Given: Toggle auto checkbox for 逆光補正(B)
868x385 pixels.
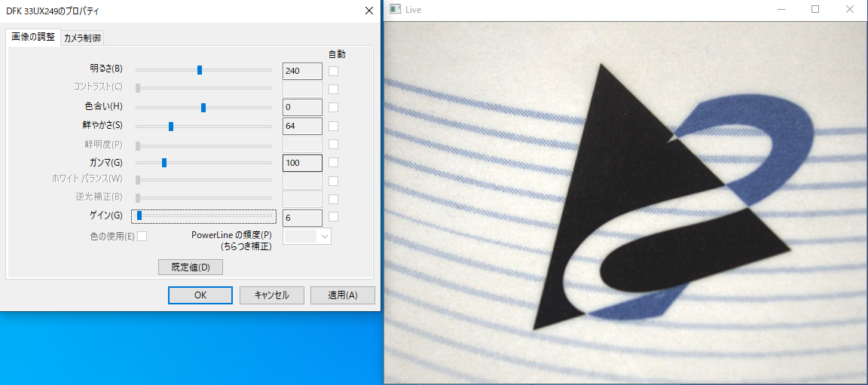Looking at the screenshot, I should coord(333,199).
